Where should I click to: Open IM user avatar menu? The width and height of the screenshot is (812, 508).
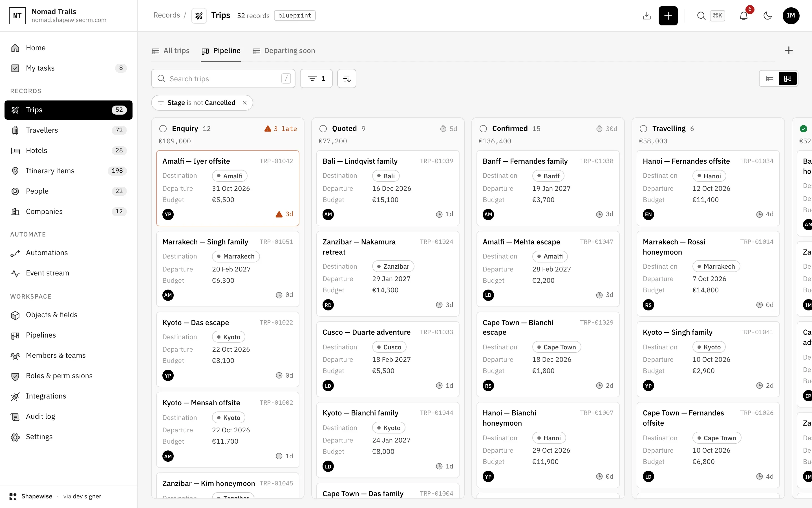click(x=791, y=16)
